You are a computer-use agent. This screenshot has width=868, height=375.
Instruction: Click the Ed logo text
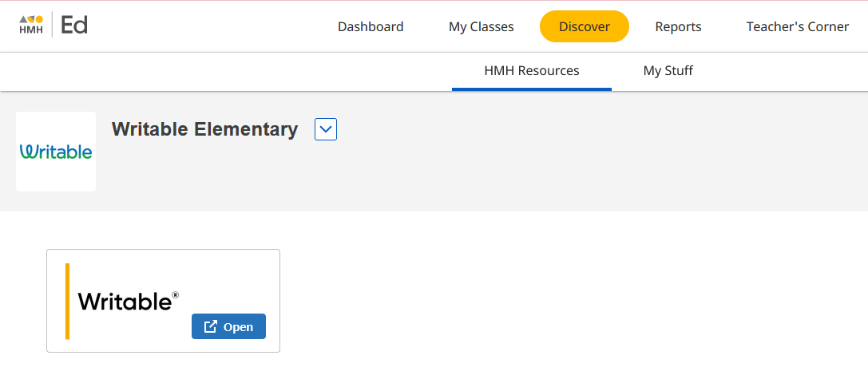coord(74,26)
